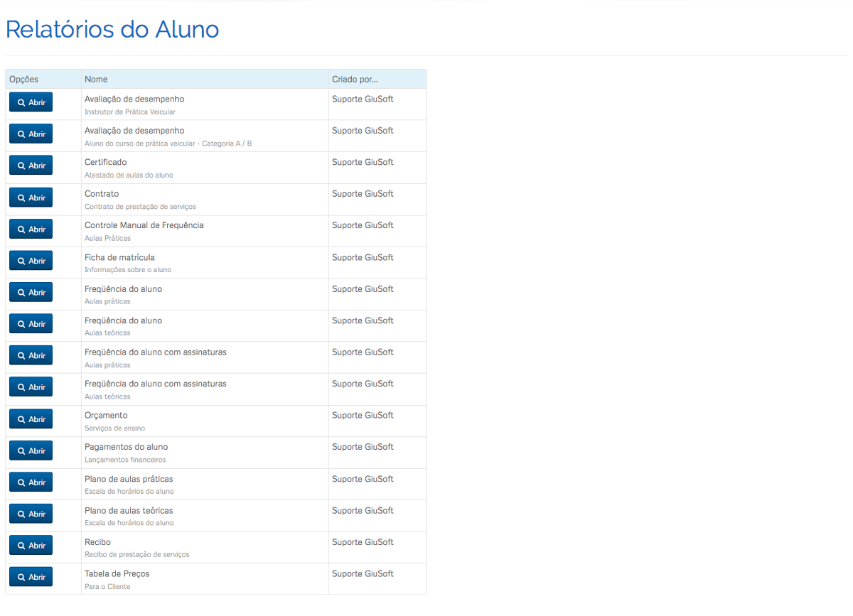Open Plano de aulas teóricas report

(31, 514)
